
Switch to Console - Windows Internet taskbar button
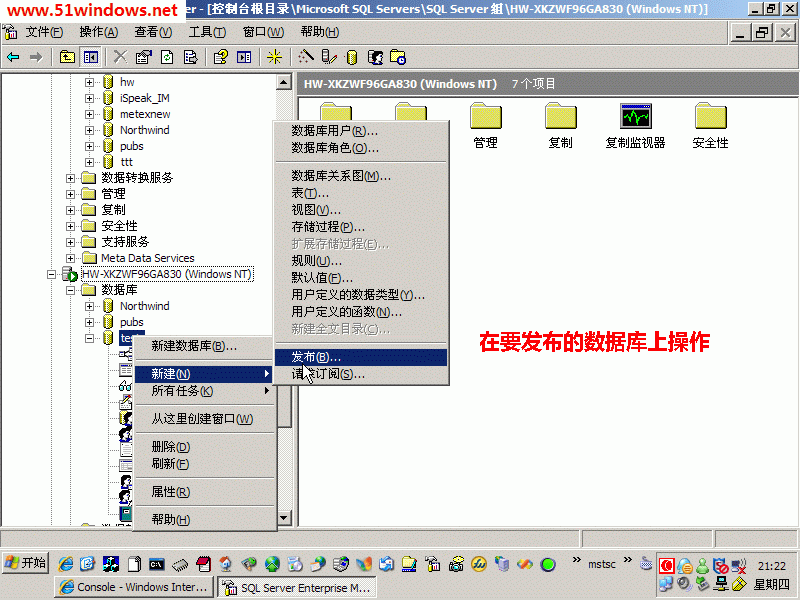click(x=134, y=587)
